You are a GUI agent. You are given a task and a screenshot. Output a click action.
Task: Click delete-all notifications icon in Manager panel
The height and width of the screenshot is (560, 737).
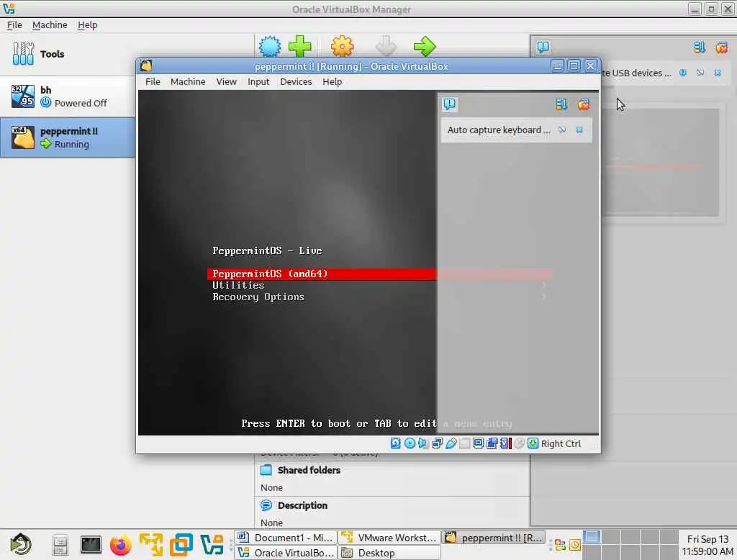(x=721, y=47)
